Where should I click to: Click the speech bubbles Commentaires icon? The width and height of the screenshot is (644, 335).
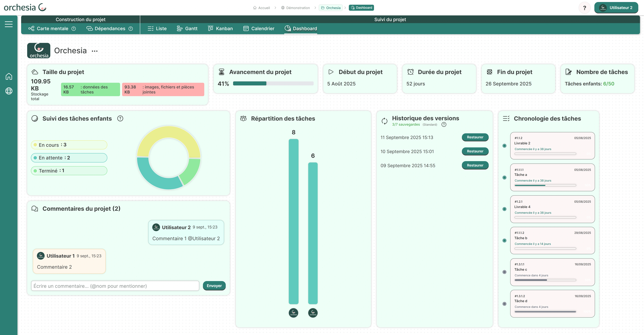point(35,208)
